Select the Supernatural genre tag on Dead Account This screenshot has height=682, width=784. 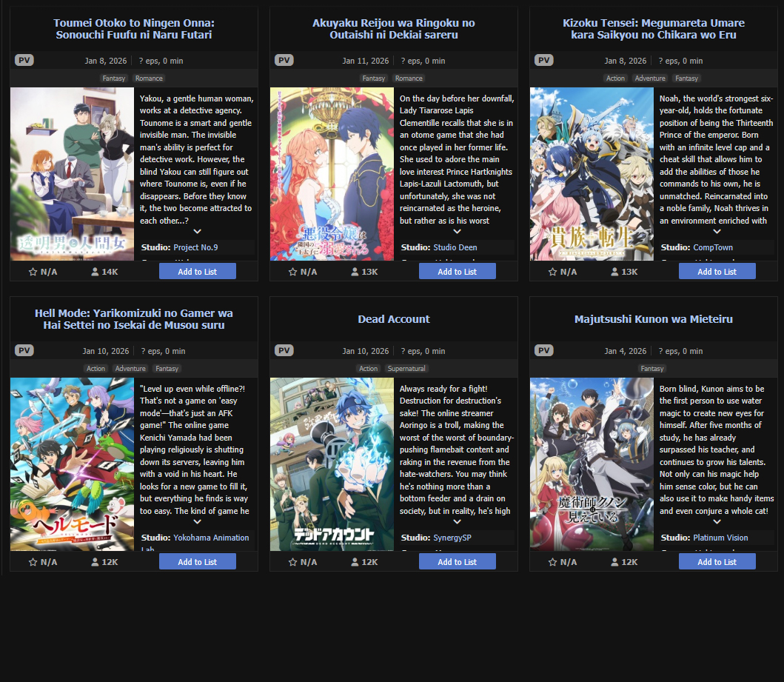(x=406, y=369)
